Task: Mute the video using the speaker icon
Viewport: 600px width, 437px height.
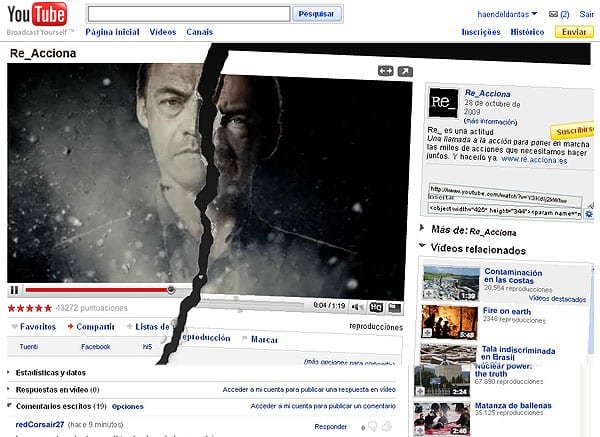Action: coord(358,307)
